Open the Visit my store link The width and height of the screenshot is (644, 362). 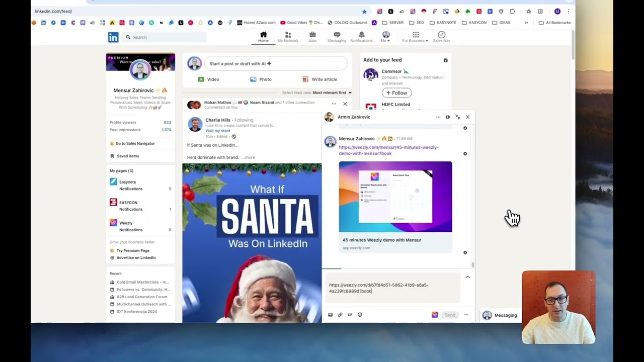[x=218, y=131]
